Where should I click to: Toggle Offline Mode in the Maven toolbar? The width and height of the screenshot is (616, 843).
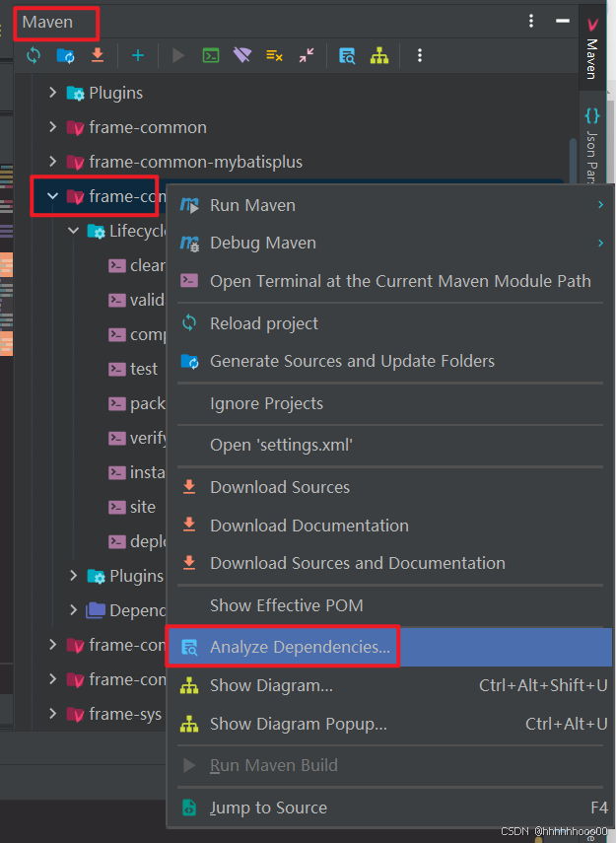click(x=241, y=55)
